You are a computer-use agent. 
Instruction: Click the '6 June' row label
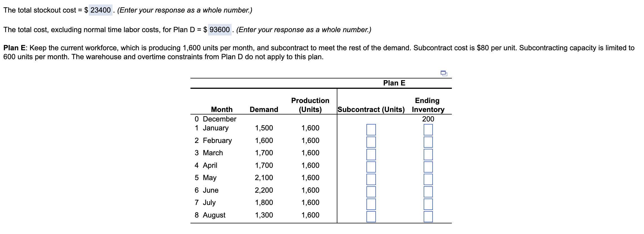[x=206, y=190]
